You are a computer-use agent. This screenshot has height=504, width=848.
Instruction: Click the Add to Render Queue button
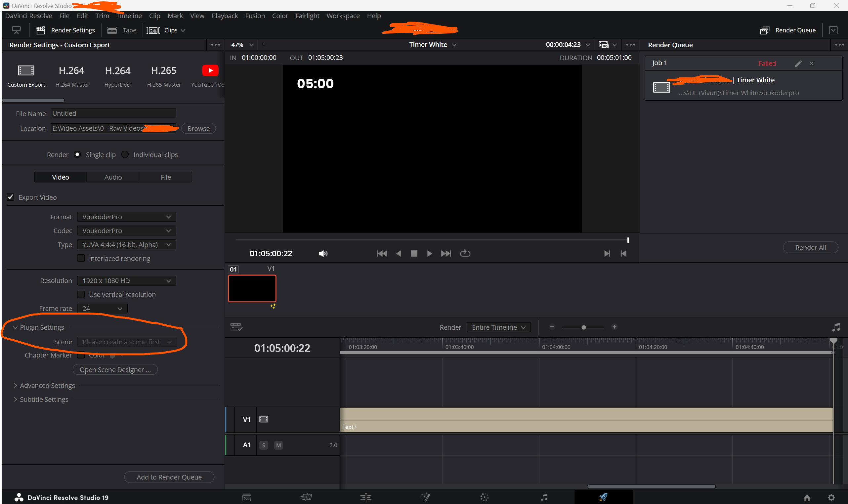click(169, 477)
